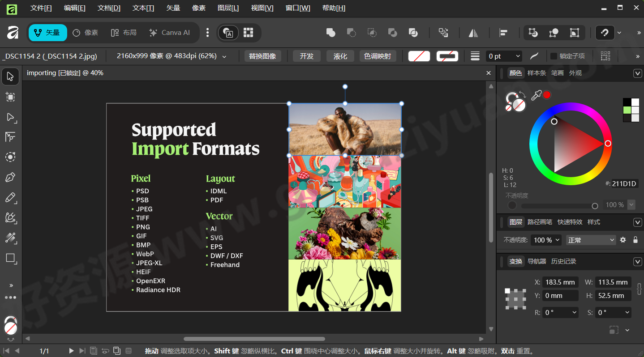Open the 视图[V] menu
The width and height of the screenshot is (644, 357).
(x=262, y=8)
